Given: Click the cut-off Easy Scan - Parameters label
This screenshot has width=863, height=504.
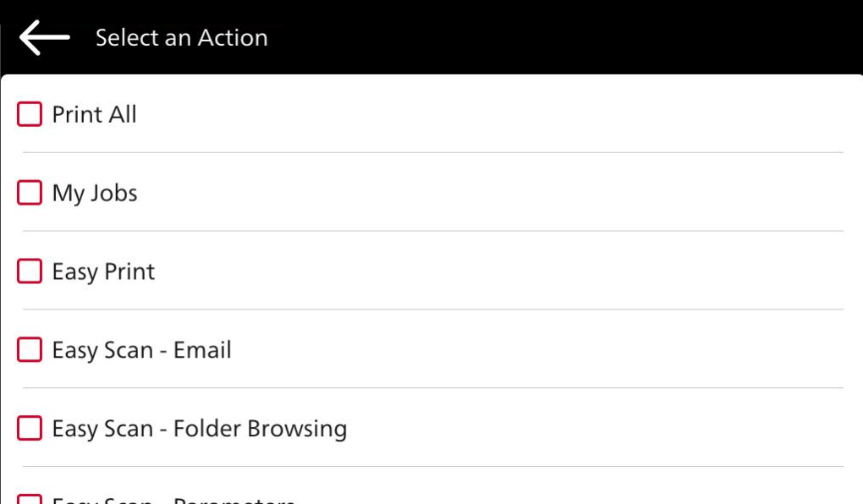Looking at the screenshot, I should coord(173,500).
